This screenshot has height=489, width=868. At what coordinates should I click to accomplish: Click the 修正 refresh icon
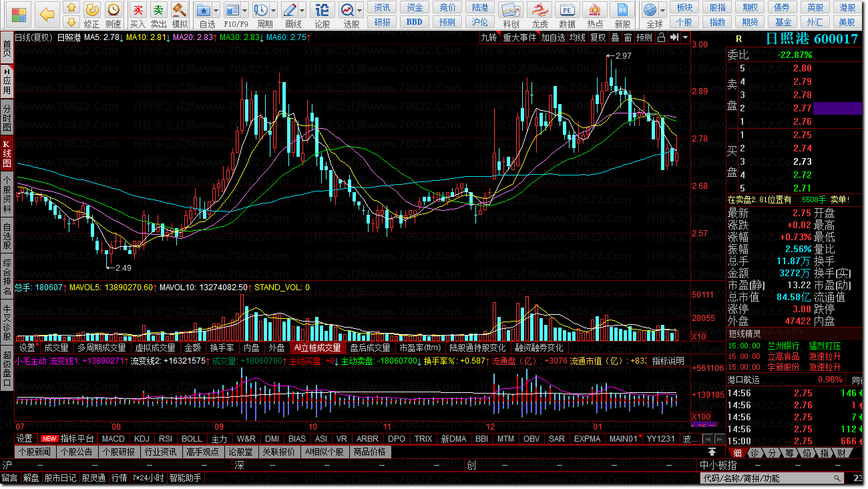coord(92,9)
